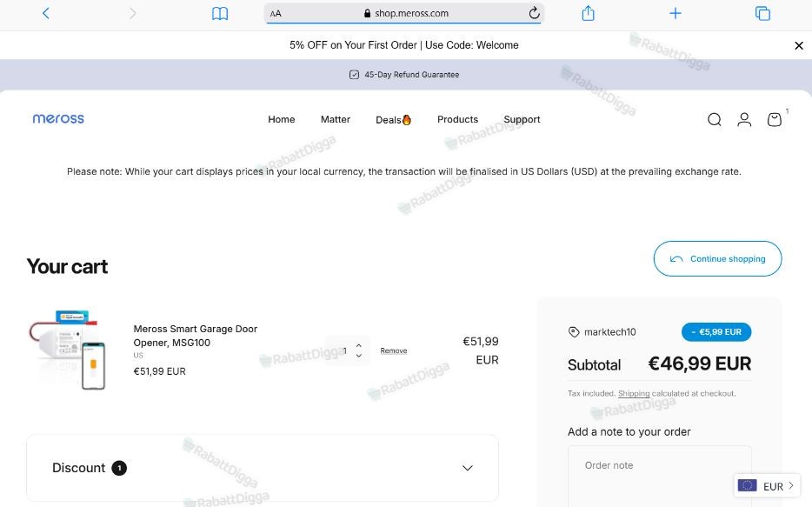Show all open tabs overview icon

[762, 13]
